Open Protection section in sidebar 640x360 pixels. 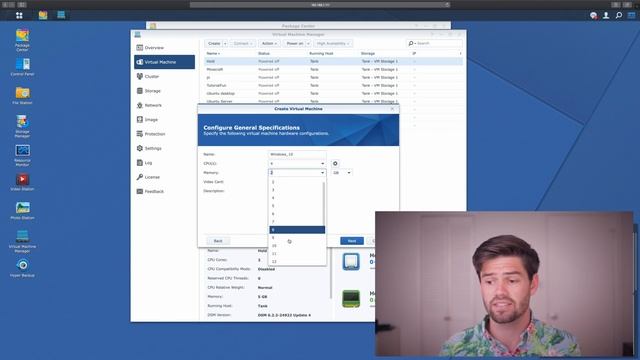pyautogui.click(x=164, y=134)
